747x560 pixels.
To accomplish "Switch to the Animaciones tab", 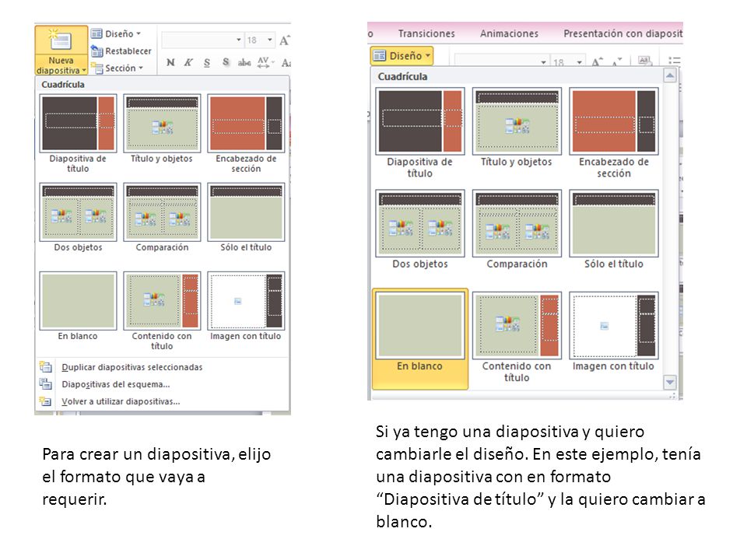I will point(509,33).
